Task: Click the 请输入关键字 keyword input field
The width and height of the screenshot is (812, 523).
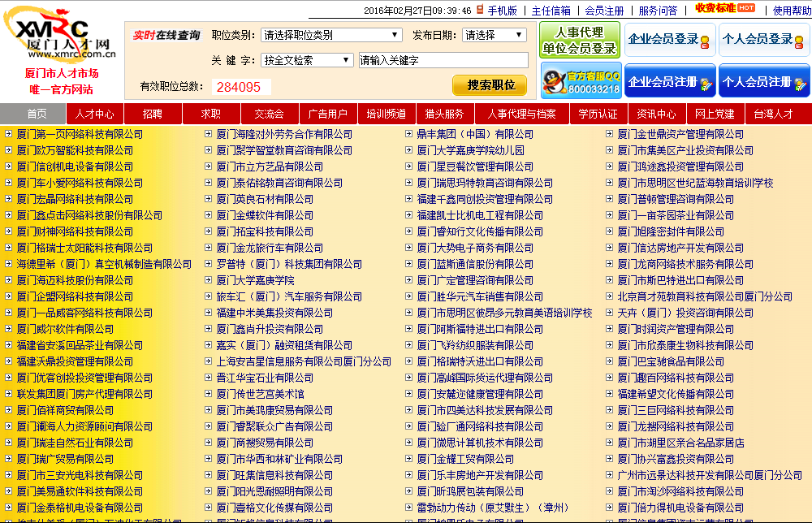Action: 443,60
